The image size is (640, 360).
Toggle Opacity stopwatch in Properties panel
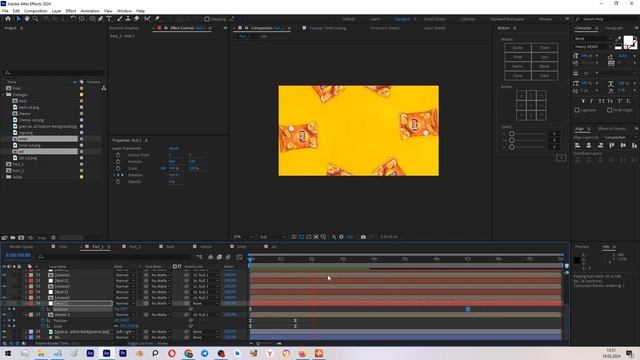point(118,182)
